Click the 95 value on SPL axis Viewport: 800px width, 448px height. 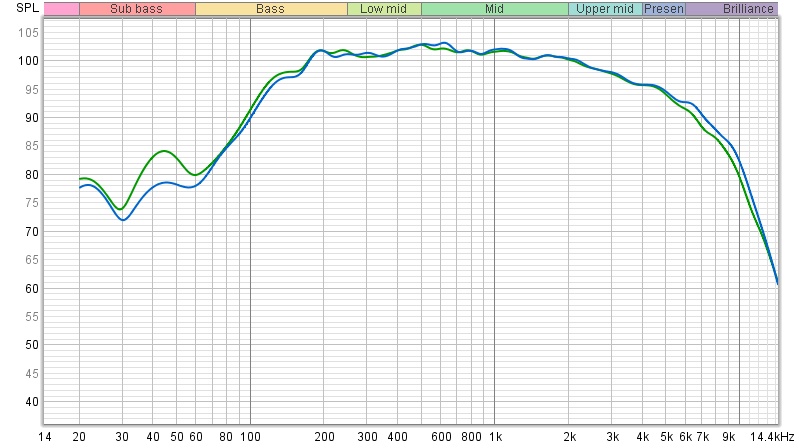pyautogui.click(x=32, y=90)
